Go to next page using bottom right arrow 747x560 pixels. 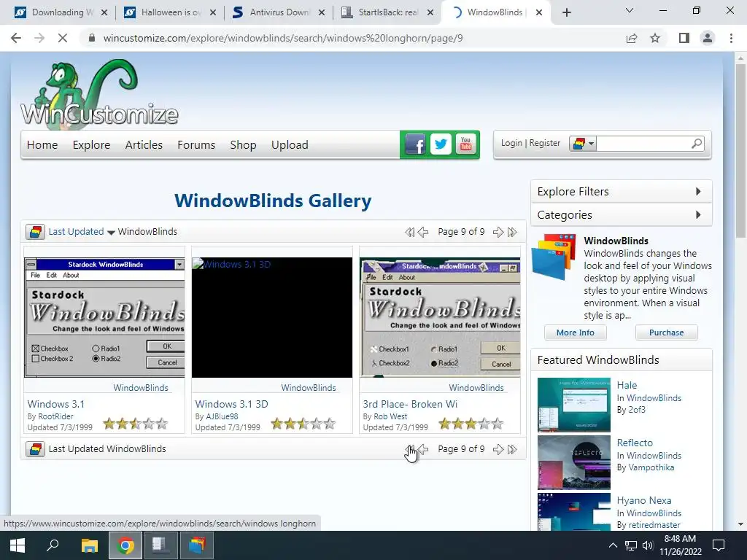click(498, 449)
